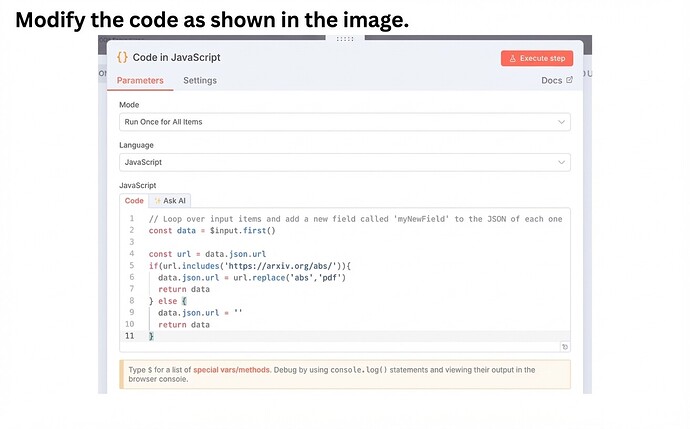Select the Code editor tab
The image size is (690, 429).
click(134, 200)
